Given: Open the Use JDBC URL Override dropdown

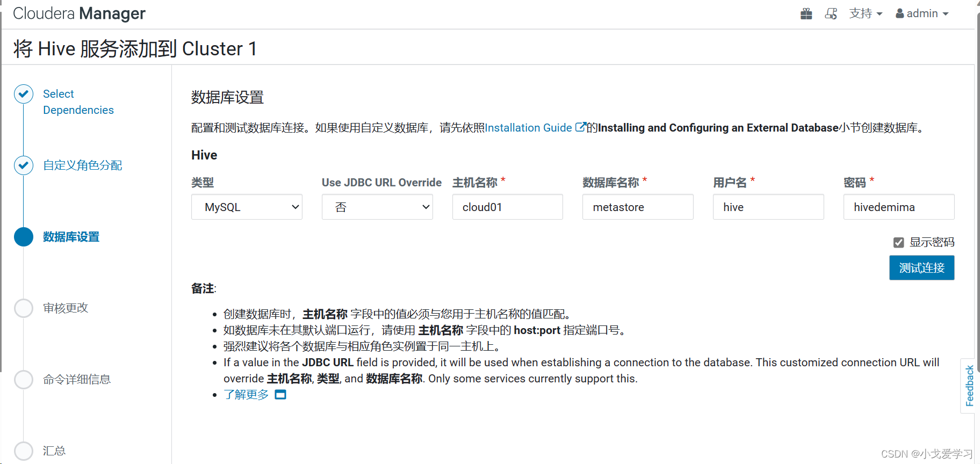Looking at the screenshot, I should (x=377, y=207).
